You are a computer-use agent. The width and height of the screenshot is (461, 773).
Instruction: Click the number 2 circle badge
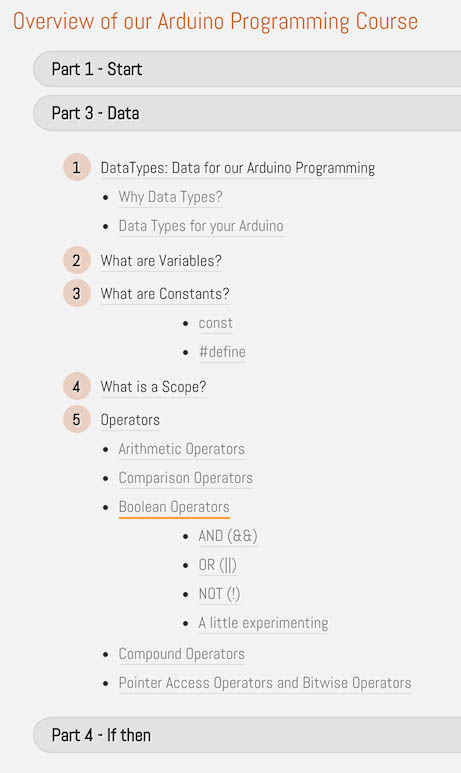pos(76,260)
